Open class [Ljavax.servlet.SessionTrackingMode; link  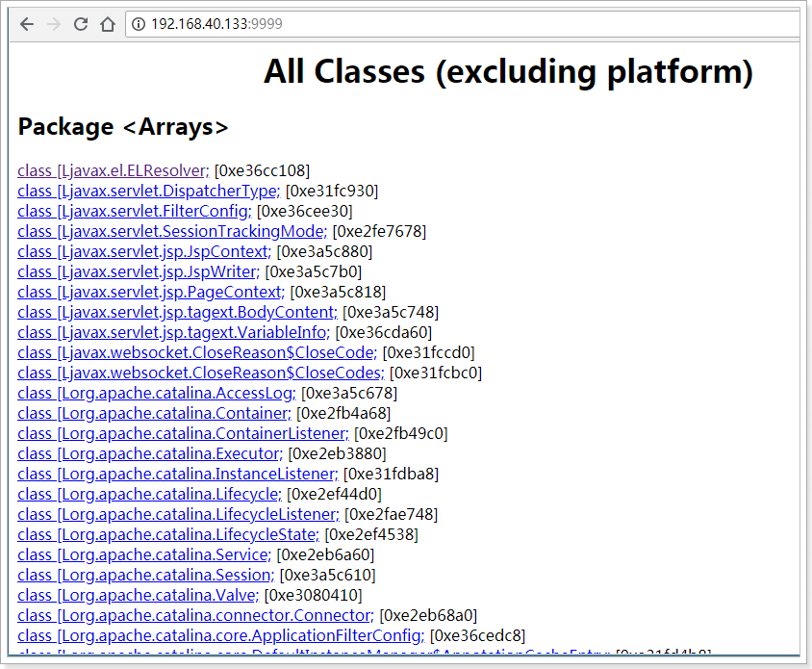click(x=172, y=231)
